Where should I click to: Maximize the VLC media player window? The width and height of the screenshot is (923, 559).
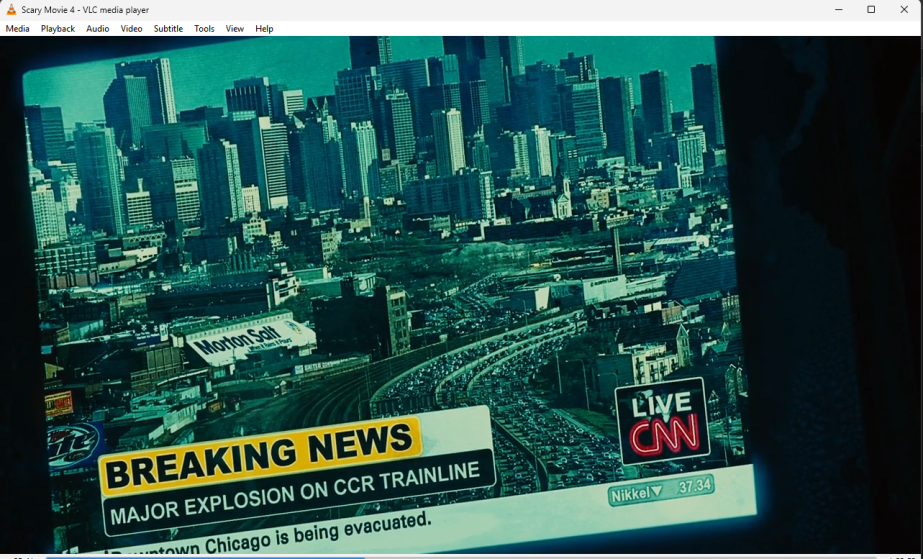click(871, 9)
